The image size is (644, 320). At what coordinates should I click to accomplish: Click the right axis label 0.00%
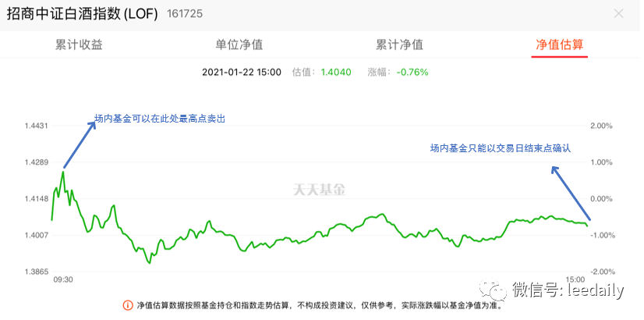pos(602,199)
